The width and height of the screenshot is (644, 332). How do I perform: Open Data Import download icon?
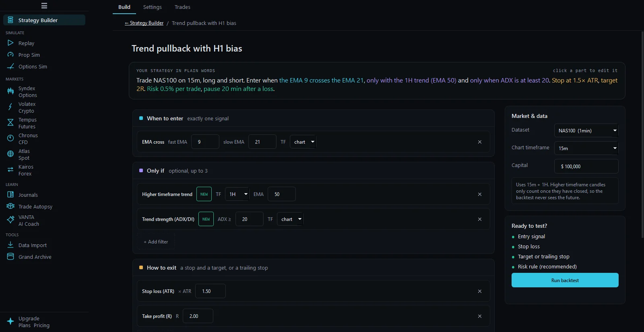coord(10,245)
